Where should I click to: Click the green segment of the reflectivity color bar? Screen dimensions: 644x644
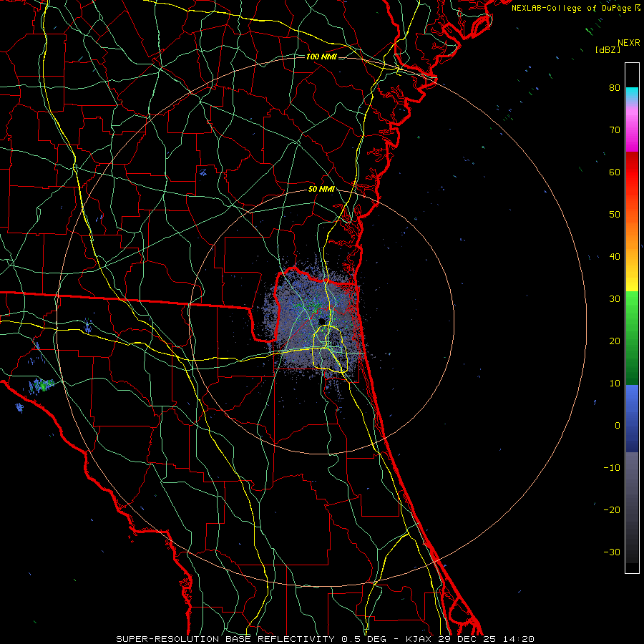(x=632, y=338)
